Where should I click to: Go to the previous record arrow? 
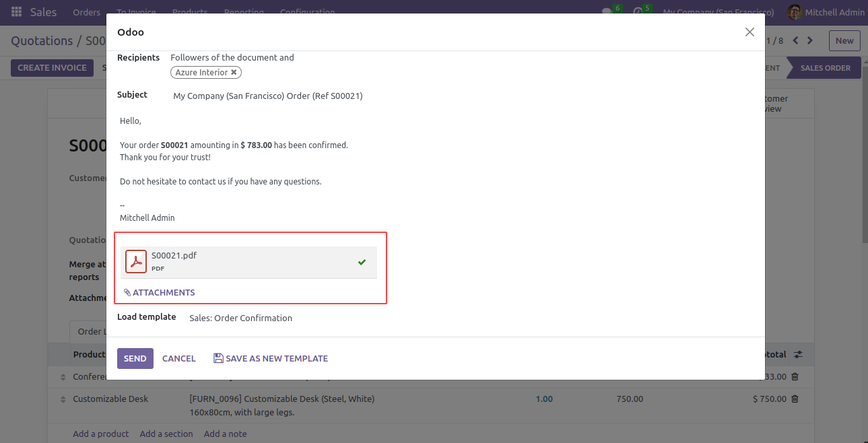coord(795,40)
